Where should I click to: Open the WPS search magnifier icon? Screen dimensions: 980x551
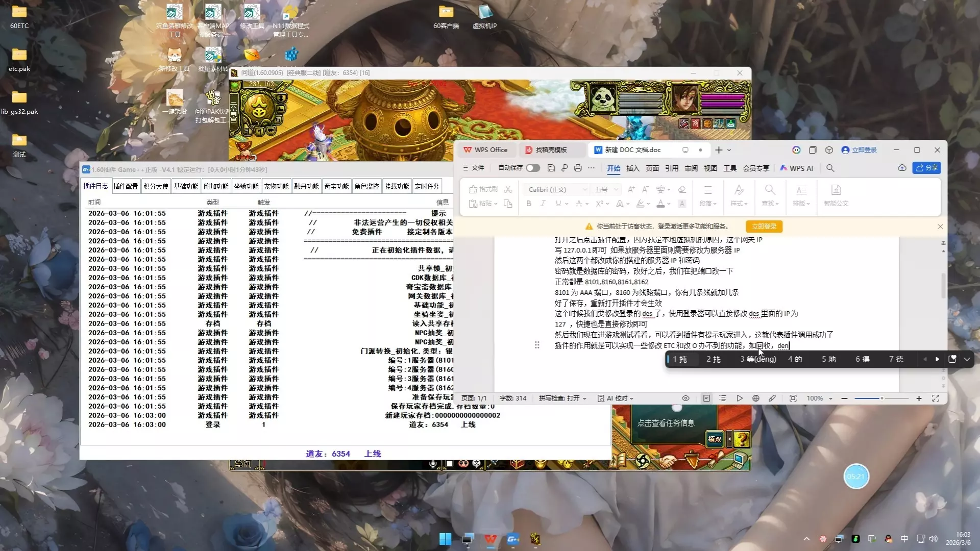tap(830, 168)
